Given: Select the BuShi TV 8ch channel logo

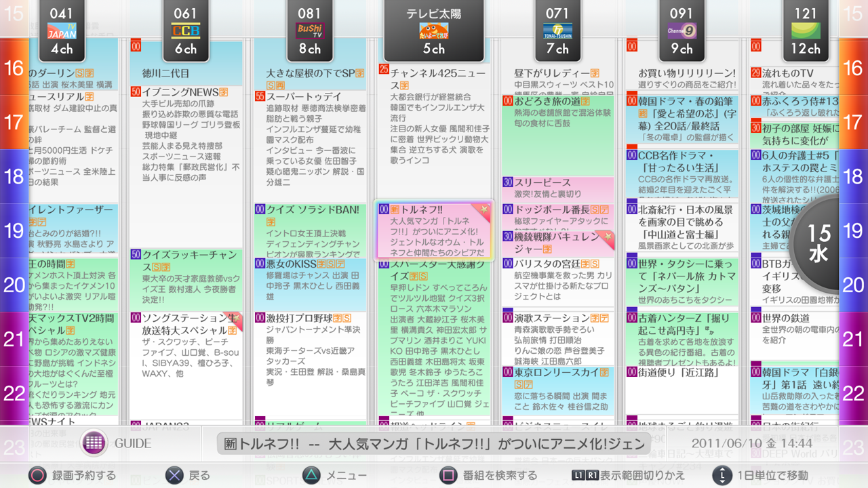Looking at the screenshot, I should click(310, 31).
